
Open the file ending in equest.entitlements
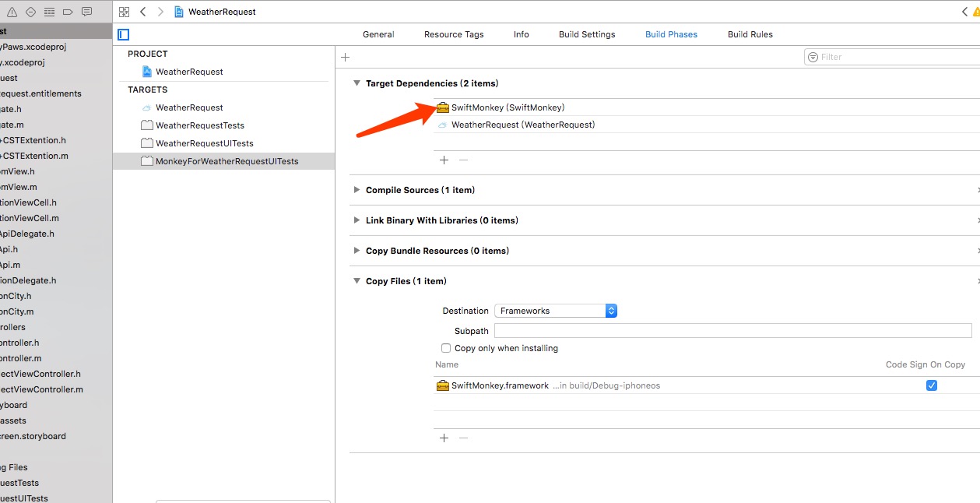click(x=40, y=93)
